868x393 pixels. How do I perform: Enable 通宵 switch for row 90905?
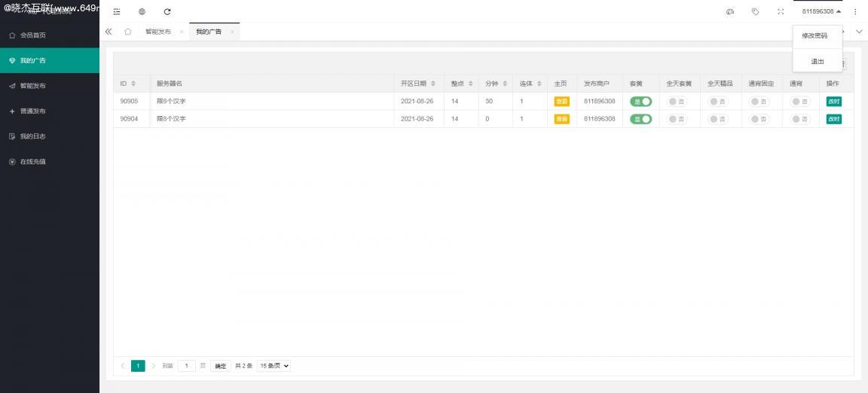pos(800,102)
